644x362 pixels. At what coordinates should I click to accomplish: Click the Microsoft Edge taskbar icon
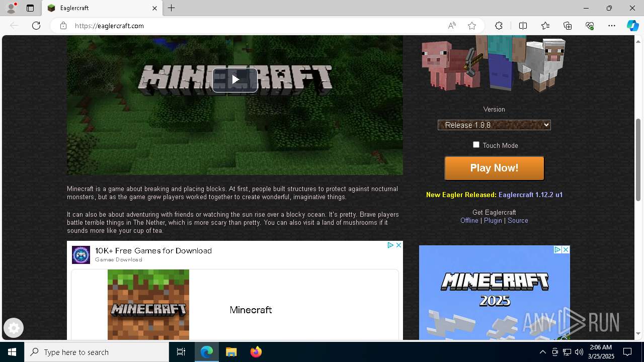pos(207,352)
